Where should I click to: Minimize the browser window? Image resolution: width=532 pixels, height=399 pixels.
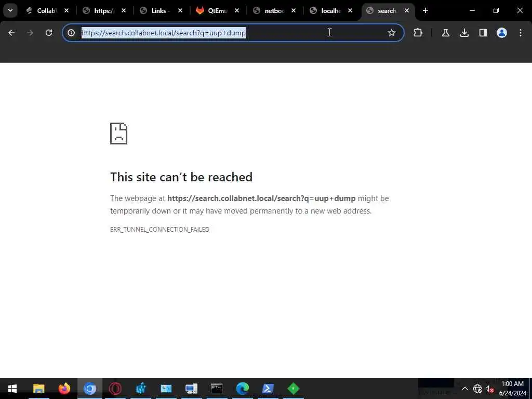472,10
